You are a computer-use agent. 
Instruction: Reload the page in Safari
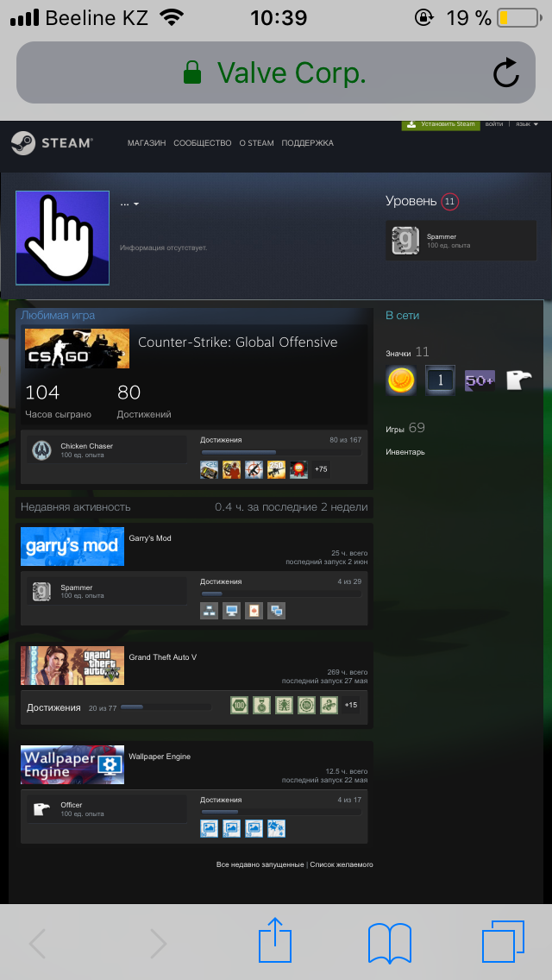505,72
